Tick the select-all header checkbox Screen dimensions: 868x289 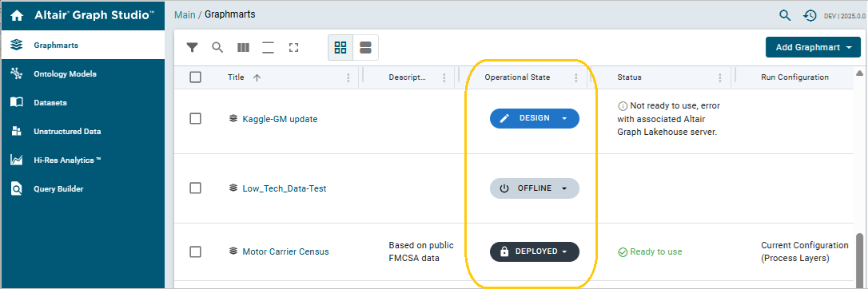point(195,77)
